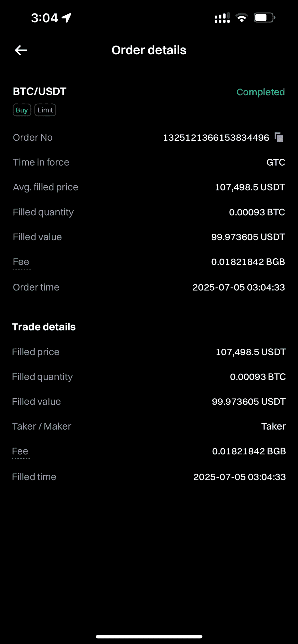298x644 pixels.
Task: Tap the Avg. filled price value 107,498.5 USDT
Action: (250, 187)
